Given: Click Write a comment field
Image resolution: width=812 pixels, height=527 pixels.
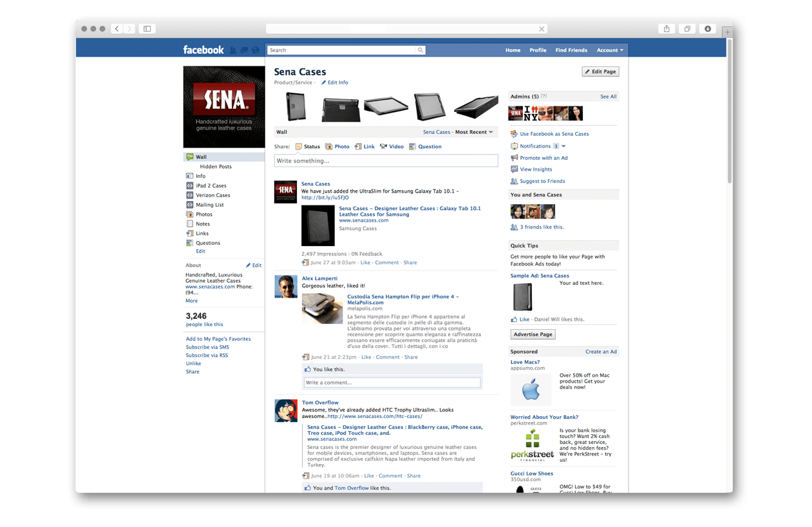Looking at the screenshot, I should [x=392, y=383].
